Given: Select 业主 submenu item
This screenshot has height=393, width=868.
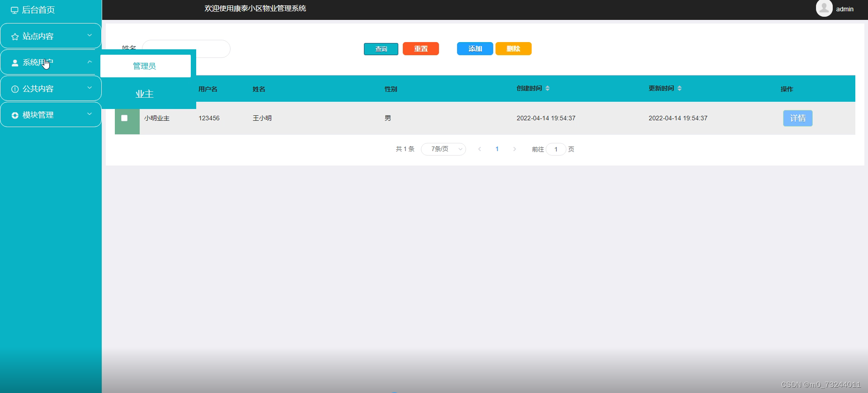Looking at the screenshot, I should click(145, 94).
